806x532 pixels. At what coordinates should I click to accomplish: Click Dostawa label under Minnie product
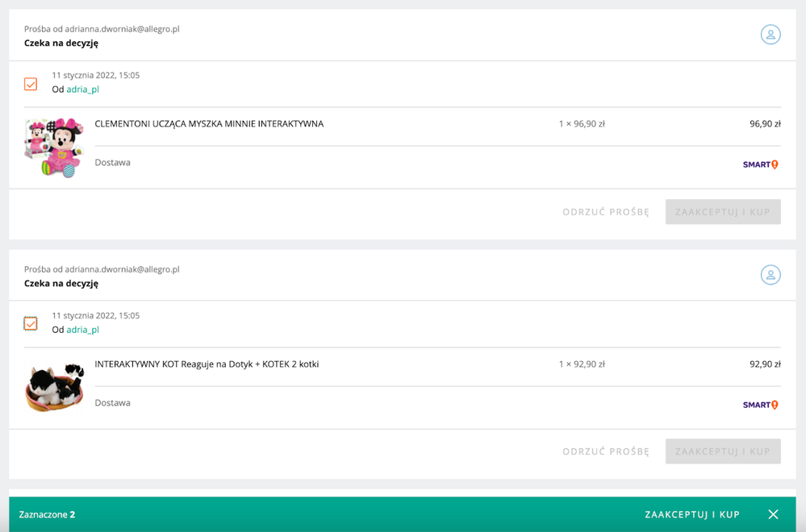tap(112, 163)
